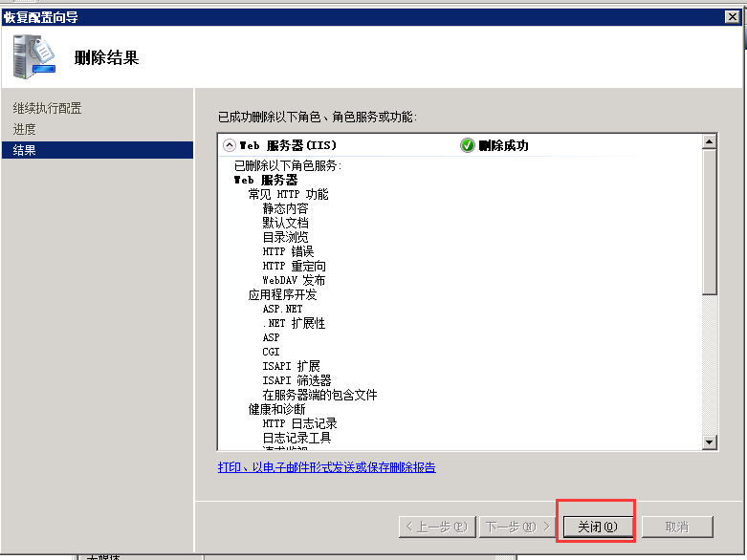This screenshot has height=560, width=747.
Task: Select the 静态内容 entry in the results list
Action: click(x=285, y=208)
